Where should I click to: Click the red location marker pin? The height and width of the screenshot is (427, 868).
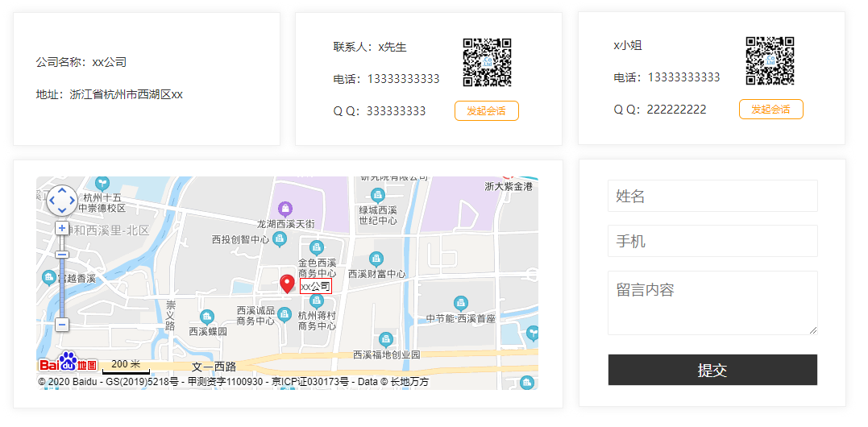(x=287, y=284)
